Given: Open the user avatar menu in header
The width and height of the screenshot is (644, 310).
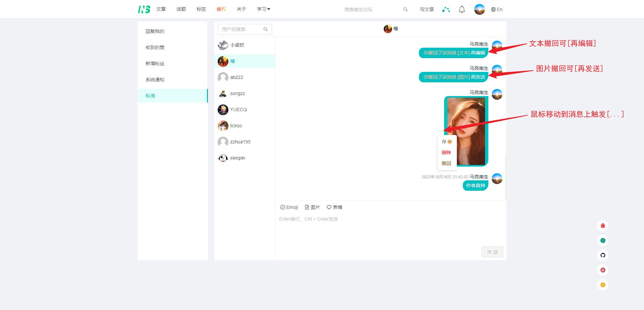Looking at the screenshot, I should pos(479,9).
